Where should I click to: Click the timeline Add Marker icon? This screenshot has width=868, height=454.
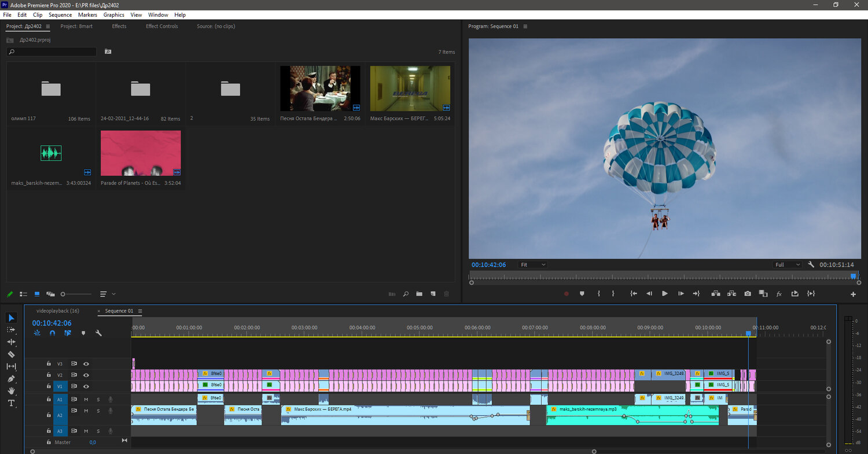click(83, 333)
